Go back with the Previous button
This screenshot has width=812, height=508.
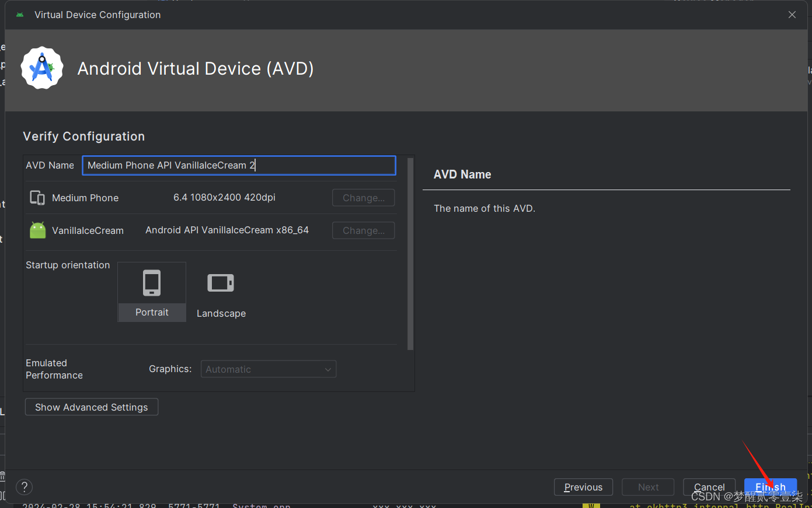click(583, 487)
